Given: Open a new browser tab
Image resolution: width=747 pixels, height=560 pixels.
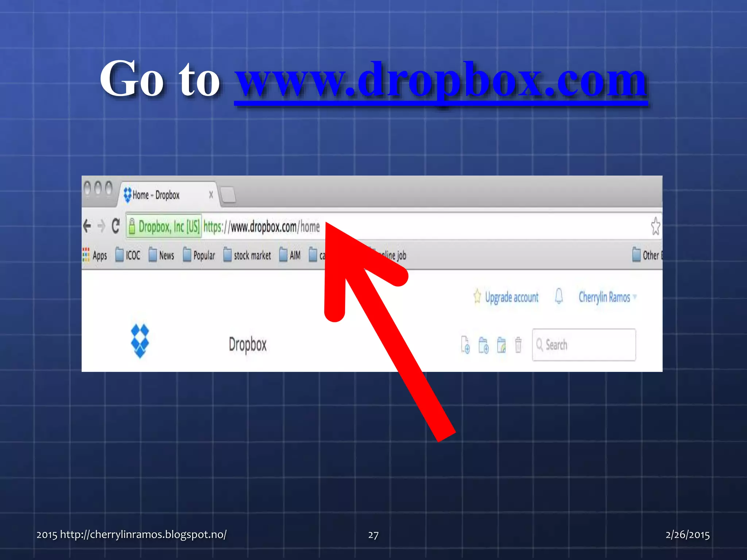Looking at the screenshot, I should 228,195.
